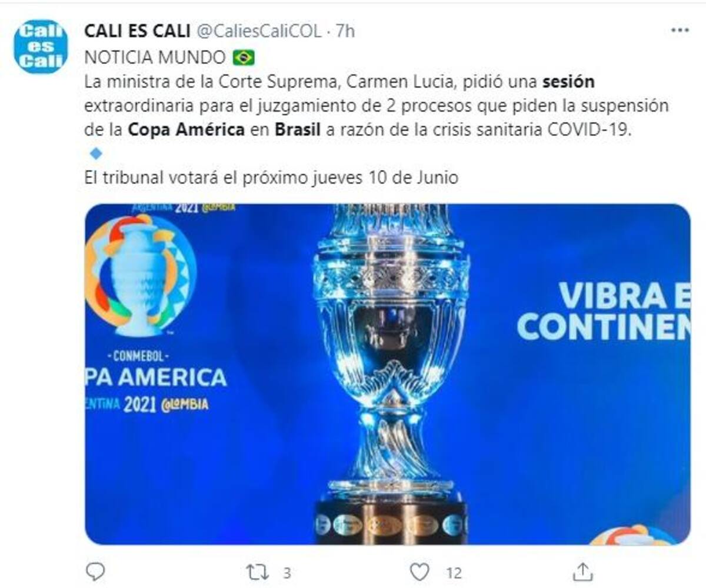Open the three-dot more options menu
706x588 pixels.
pyautogui.click(x=680, y=30)
